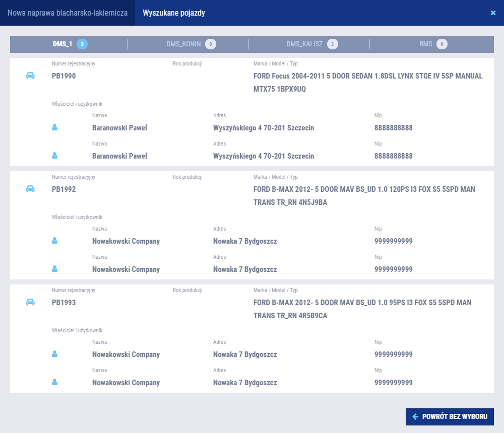Switch to the BMS tab
504x433 pixels.
coord(426,44)
